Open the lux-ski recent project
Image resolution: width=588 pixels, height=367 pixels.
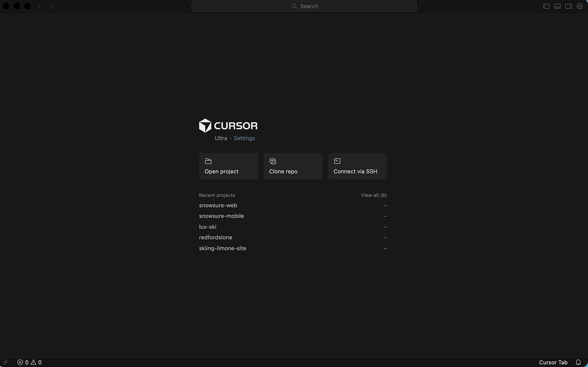(x=293, y=227)
